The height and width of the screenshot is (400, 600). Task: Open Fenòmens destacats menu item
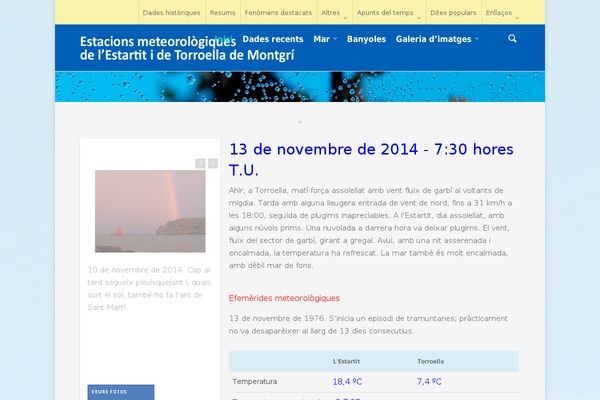point(278,13)
